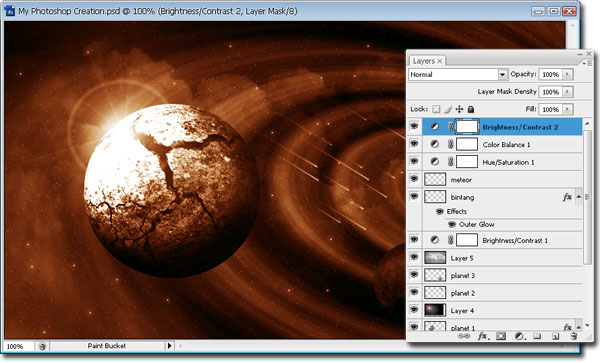Select the Layer 5 thumbnail

pos(435,257)
